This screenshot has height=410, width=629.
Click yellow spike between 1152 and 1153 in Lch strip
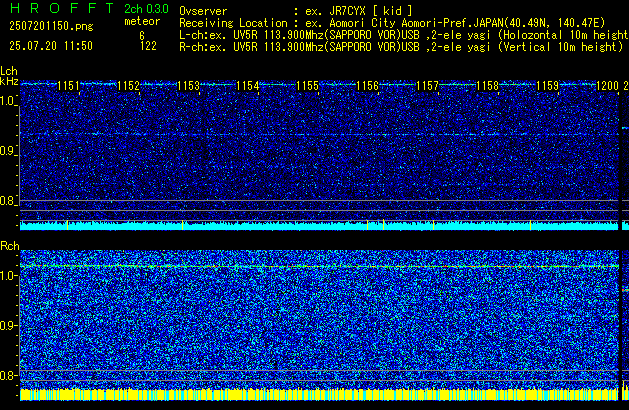coord(183,225)
